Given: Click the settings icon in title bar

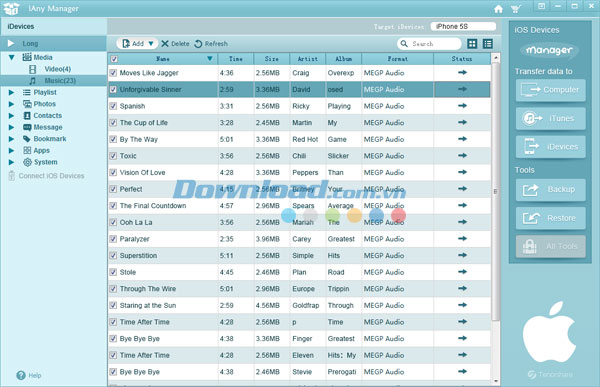Looking at the screenshot, I should pos(541,6).
